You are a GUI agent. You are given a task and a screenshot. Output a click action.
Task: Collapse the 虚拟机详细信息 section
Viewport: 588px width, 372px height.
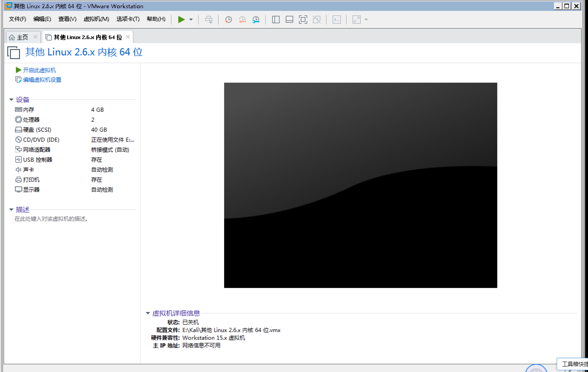148,313
